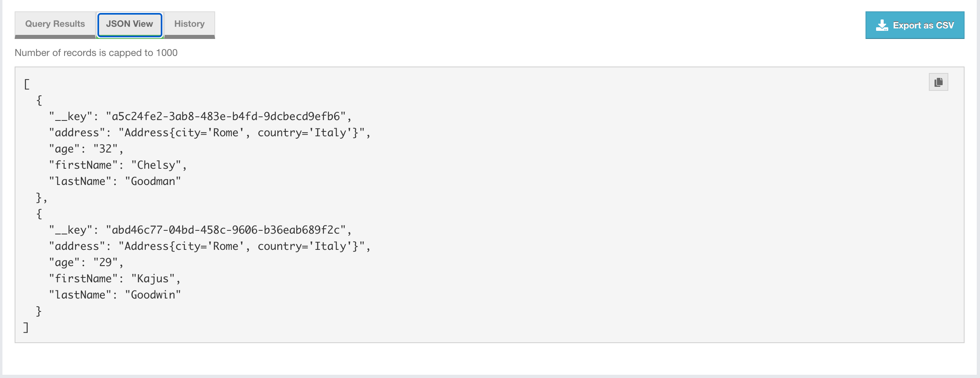980x378 pixels.
Task: Click the closing square bracket of the JSON
Action: (26, 328)
